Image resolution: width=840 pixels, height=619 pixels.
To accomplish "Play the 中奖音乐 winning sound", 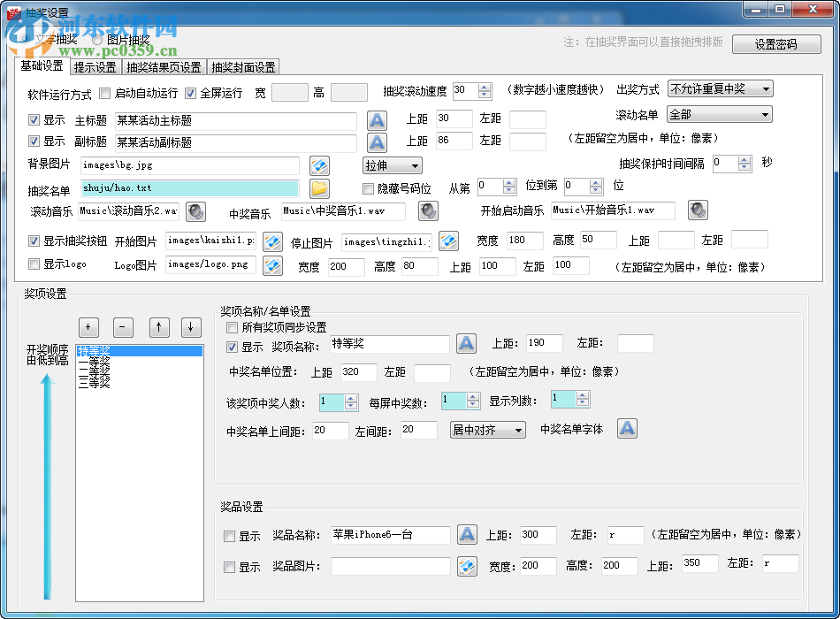I will click(x=428, y=210).
